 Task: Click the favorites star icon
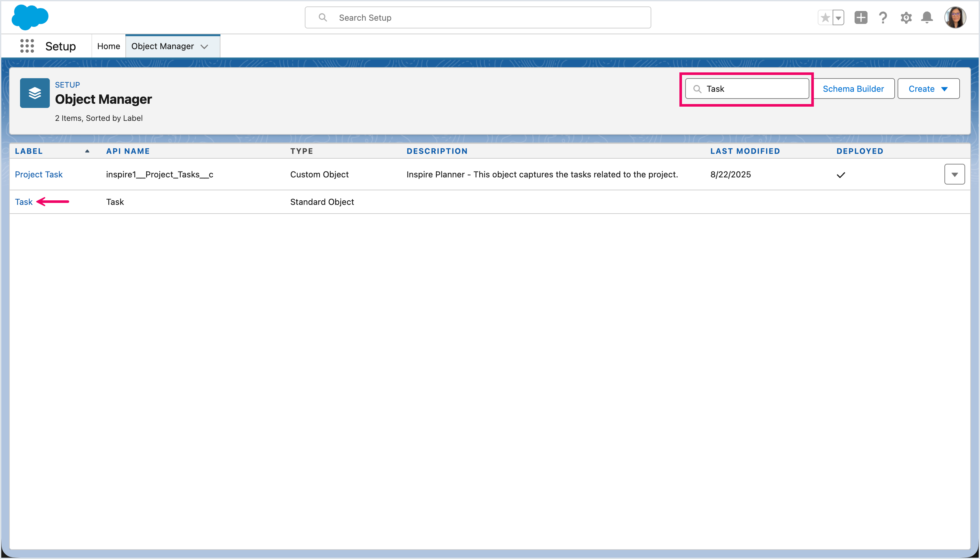point(825,18)
